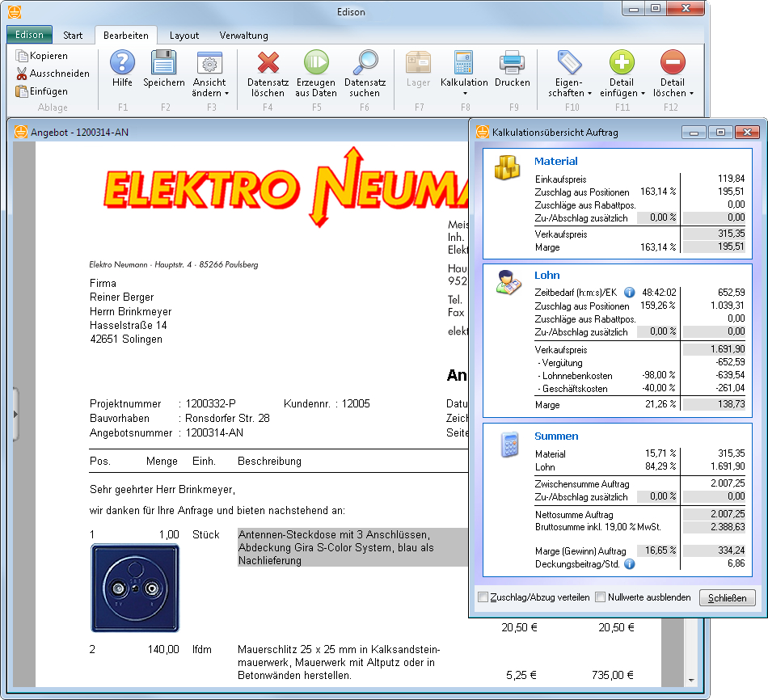768x700 pixels.
Task: Save with the Speichern floppy disk icon
Action: (x=164, y=63)
